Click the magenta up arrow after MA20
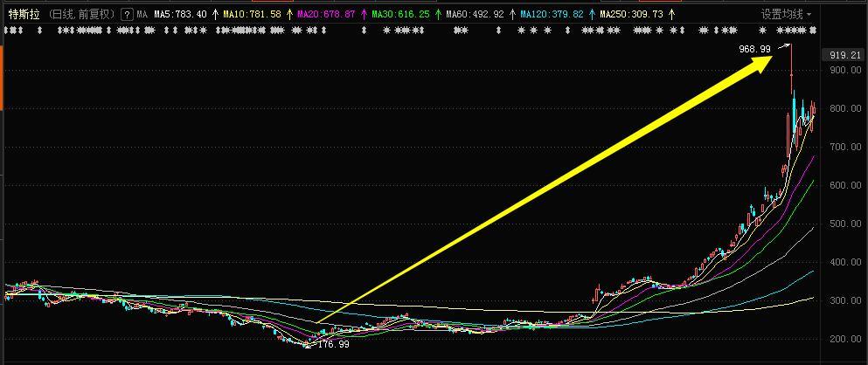 364,14
